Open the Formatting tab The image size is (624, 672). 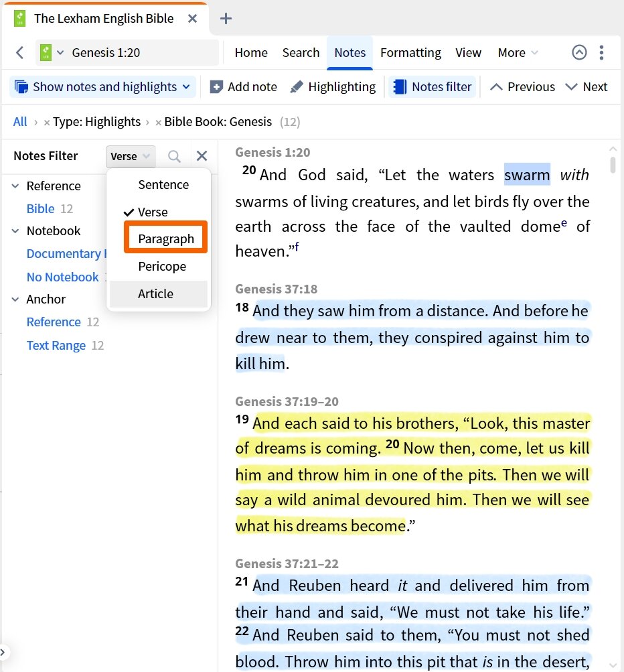coord(410,53)
